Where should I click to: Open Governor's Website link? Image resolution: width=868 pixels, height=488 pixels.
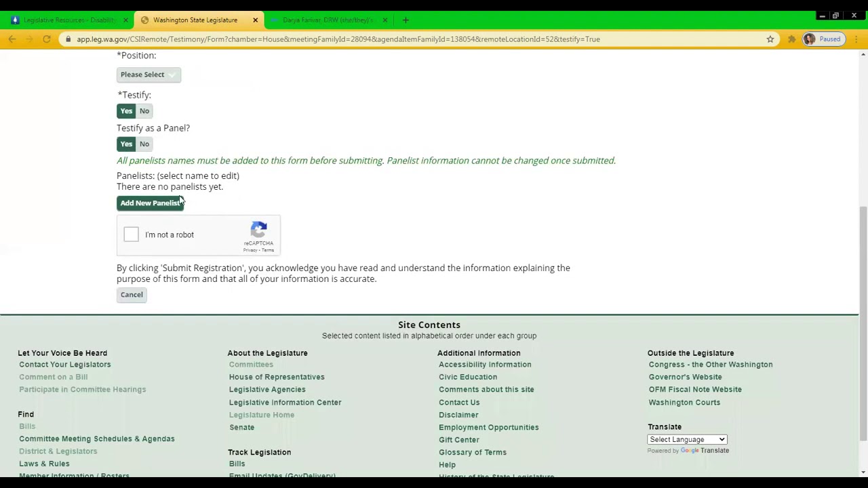coord(685,377)
